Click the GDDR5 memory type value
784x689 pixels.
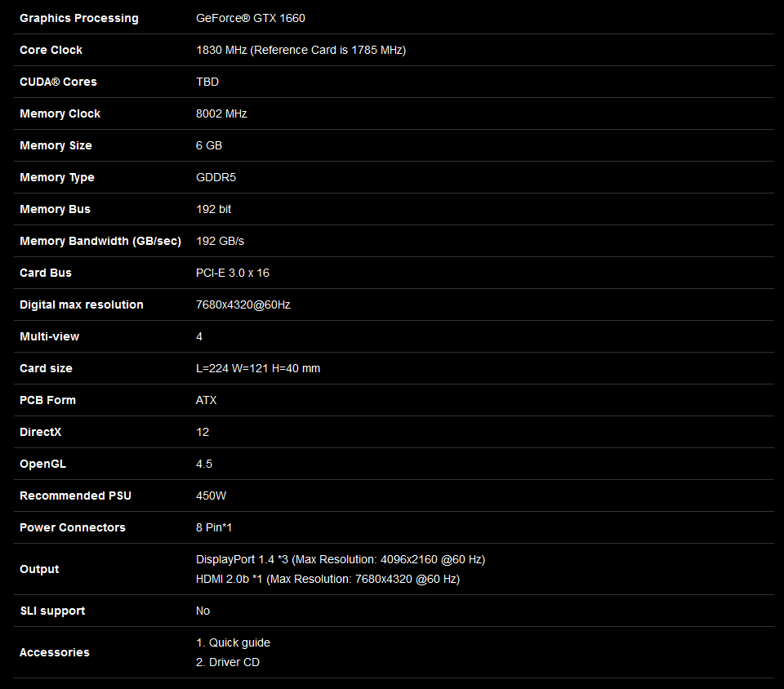click(x=216, y=177)
